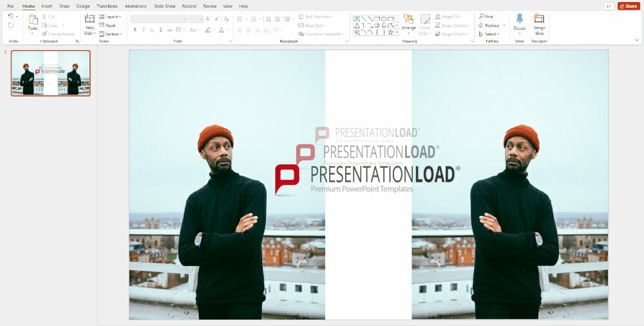Screen dimensions: 644x326
Task: Open Quick Styles gallery
Action: pyautogui.click(x=425, y=23)
